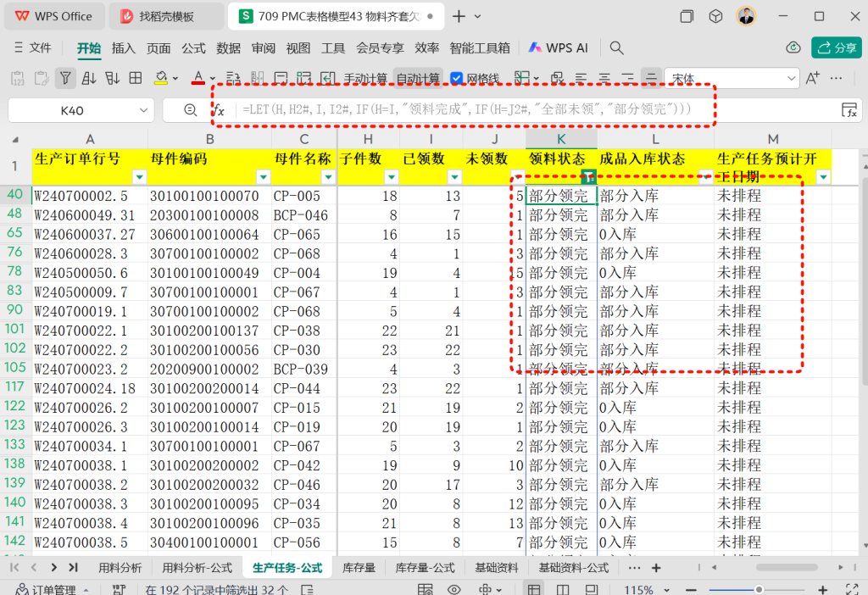Screen dimensions: 868x595
Task: Switch to the 公式 ribbon tab
Action: [193, 48]
